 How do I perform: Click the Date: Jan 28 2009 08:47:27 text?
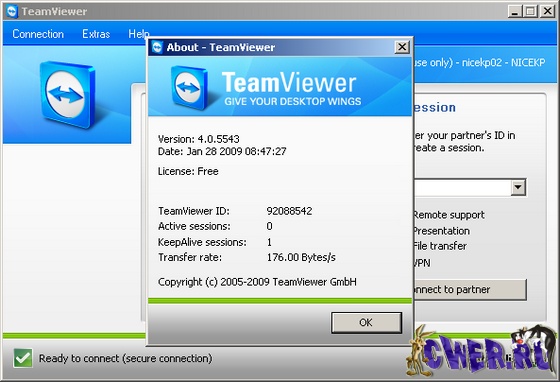pyautogui.click(x=222, y=151)
